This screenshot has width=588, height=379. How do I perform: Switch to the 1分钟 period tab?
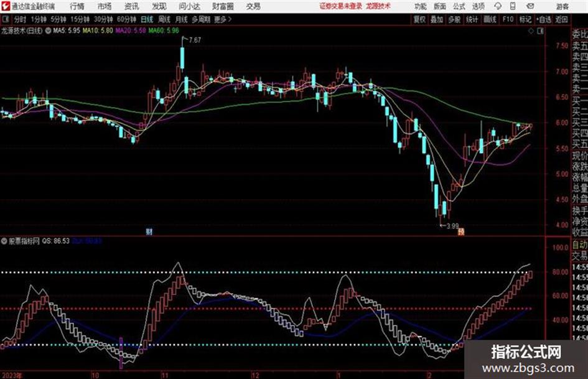[39, 19]
